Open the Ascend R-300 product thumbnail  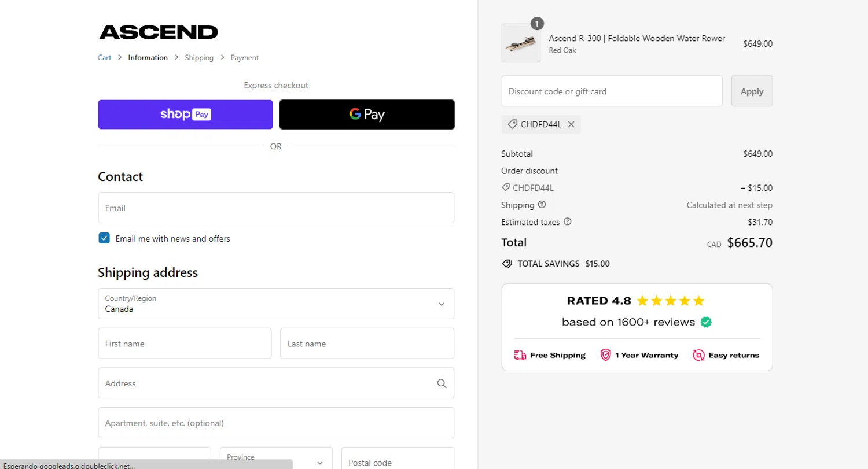click(521, 43)
